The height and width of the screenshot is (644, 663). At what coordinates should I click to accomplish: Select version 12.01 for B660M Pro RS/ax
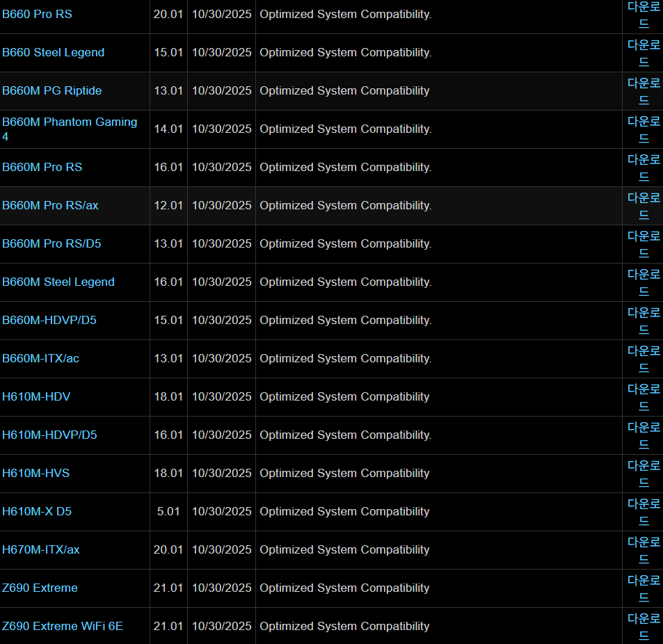[x=168, y=205]
